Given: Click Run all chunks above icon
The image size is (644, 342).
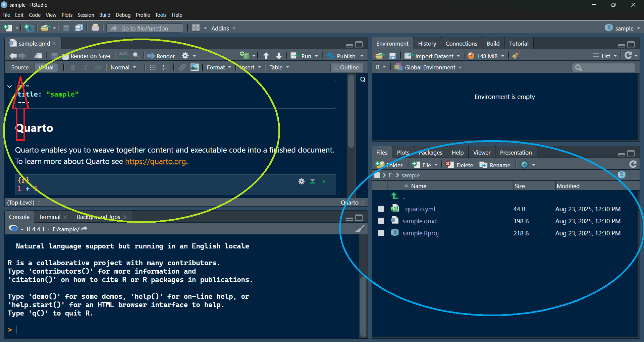Looking at the screenshot, I should [x=313, y=181].
